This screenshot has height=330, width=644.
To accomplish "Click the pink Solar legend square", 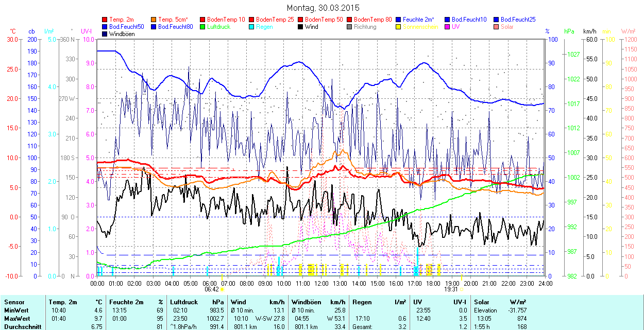I will pos(497,27).
